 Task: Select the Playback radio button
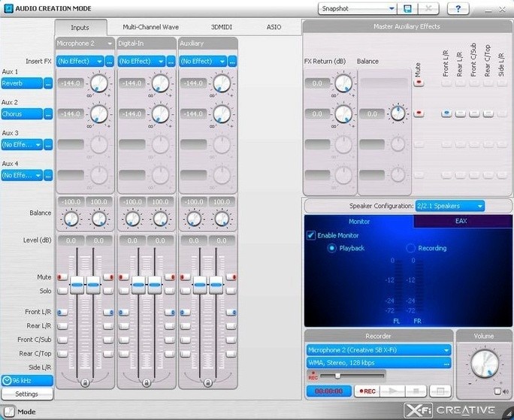click(332, 248)
